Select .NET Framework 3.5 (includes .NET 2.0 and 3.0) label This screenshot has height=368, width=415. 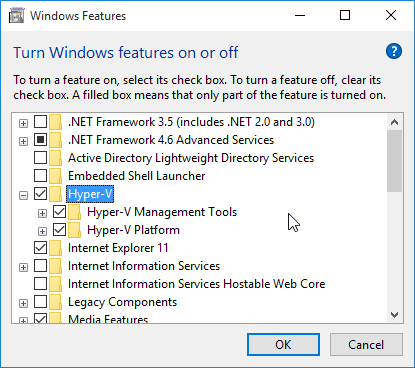click(191, 122)
